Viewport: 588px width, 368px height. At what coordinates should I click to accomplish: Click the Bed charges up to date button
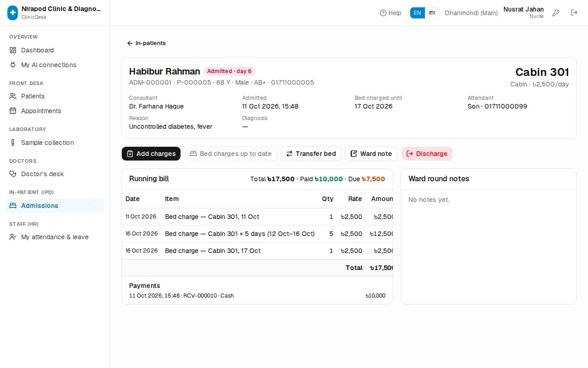pyautogui.click(x=231, y=154)
